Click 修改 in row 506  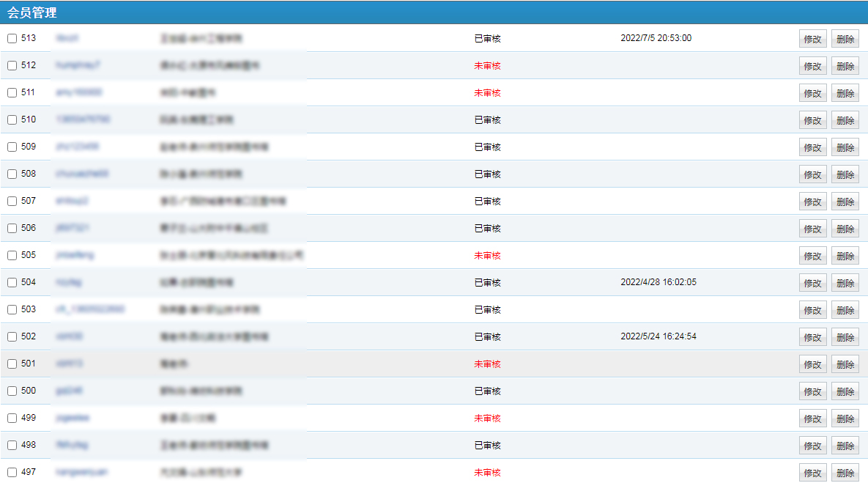(812, 229)
